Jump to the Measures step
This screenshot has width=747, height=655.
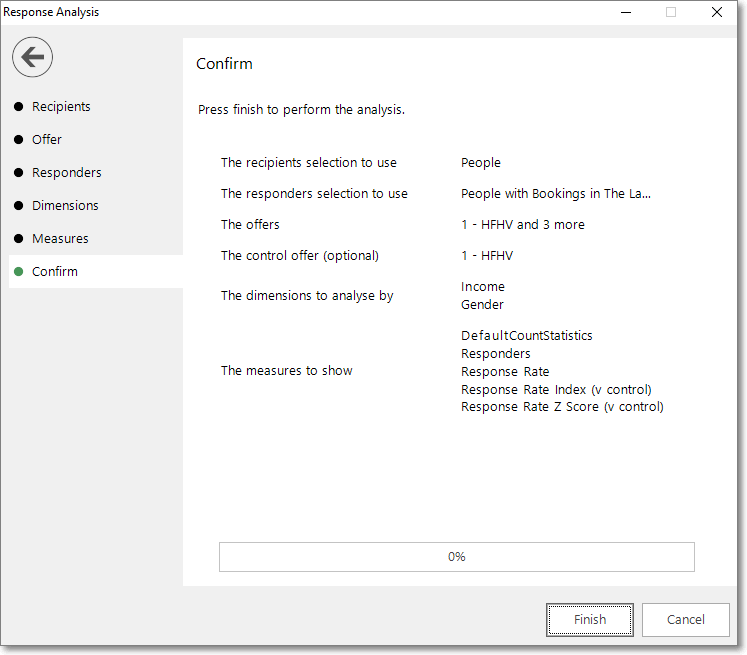[60, 238]
